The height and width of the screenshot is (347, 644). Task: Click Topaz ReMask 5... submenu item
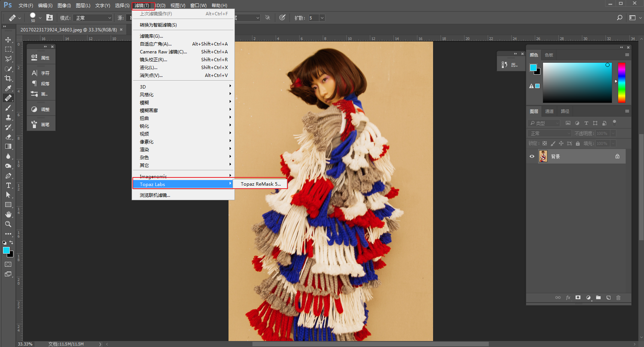[x=260, y=184]
